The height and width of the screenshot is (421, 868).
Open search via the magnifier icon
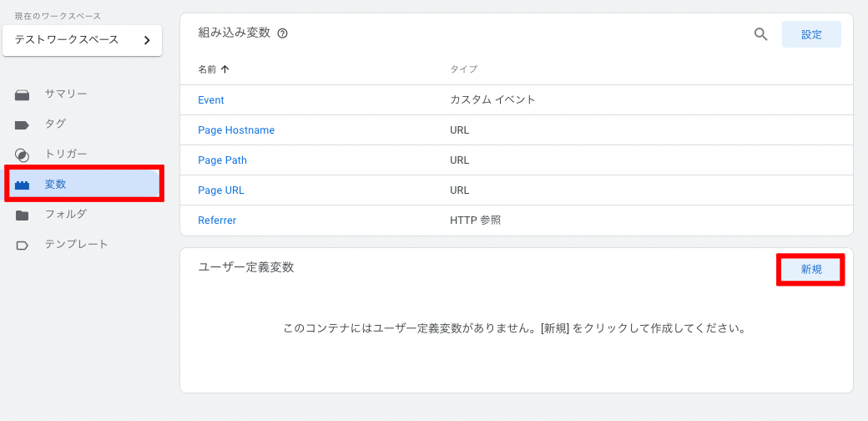[x=761, y=34]
